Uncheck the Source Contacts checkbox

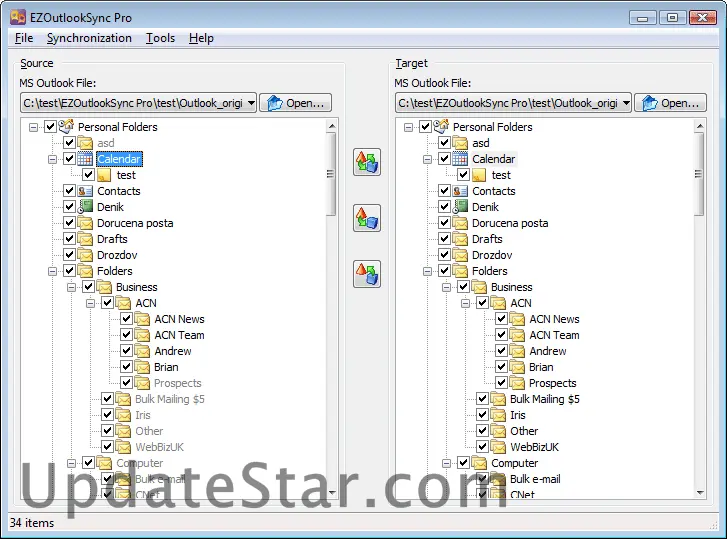pyautogui.click(x=69, y=190)
